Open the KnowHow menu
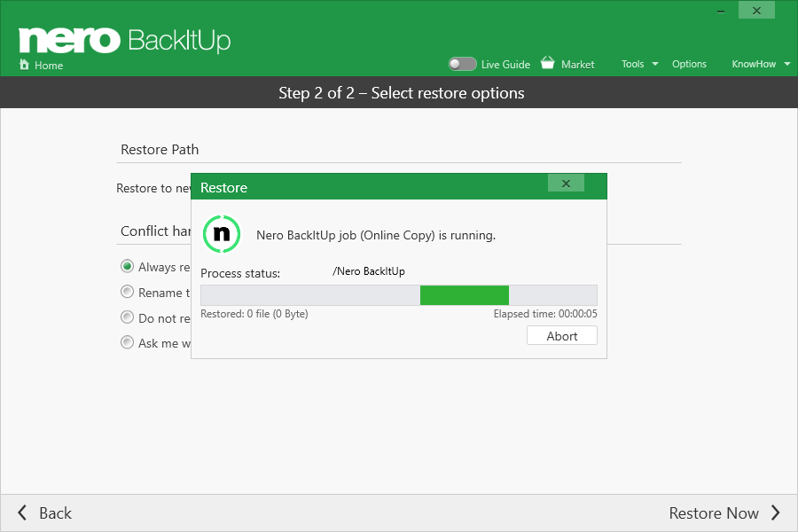The width and height of the screenshot is (798, 532). point(754,64)
